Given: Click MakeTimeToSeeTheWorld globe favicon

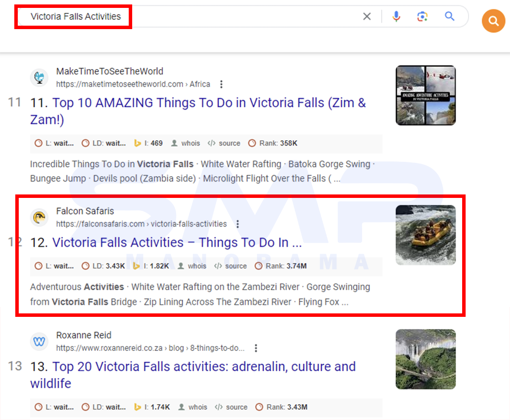Looking at the screenshot, I should 39,77.
